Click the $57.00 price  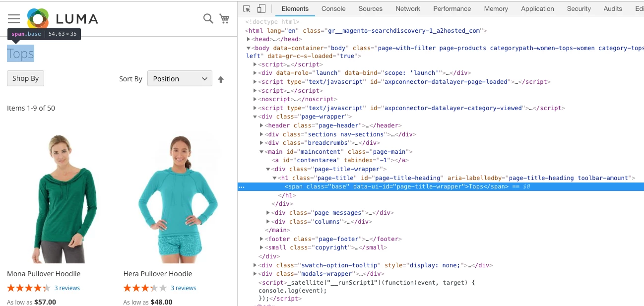[x=45, y=302]
